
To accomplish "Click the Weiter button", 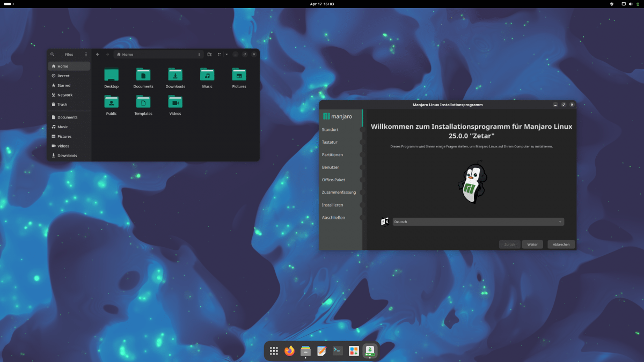I will (532, 244).
